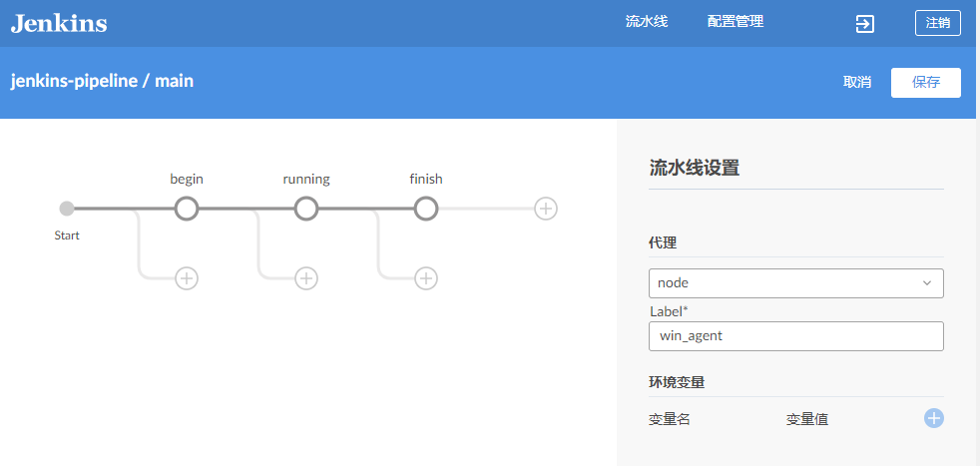Image resolution: width=980 pixels, height=466 pixels.
Task: Click the exit icon in header
Action: pos(865,24)
